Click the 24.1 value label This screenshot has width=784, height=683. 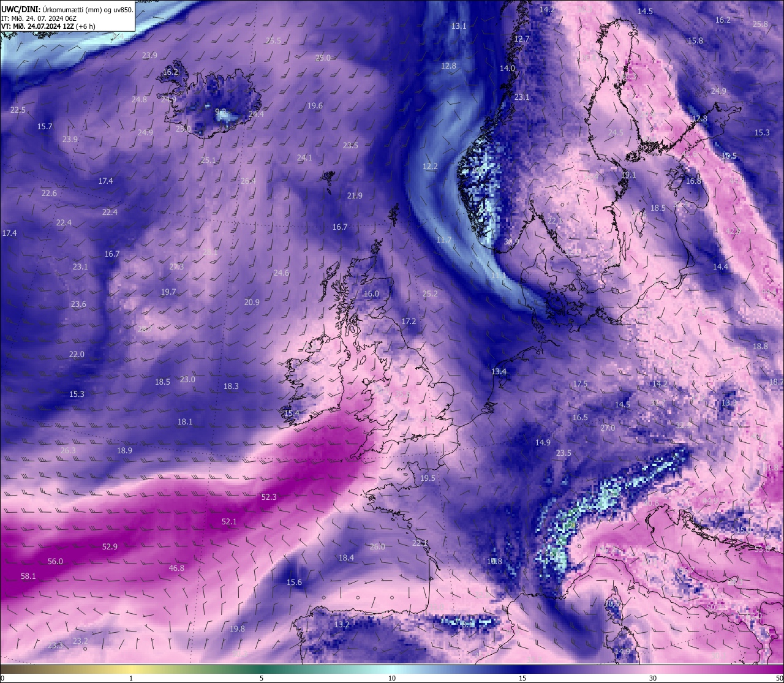pyautogui.click(x=304, y=158)
